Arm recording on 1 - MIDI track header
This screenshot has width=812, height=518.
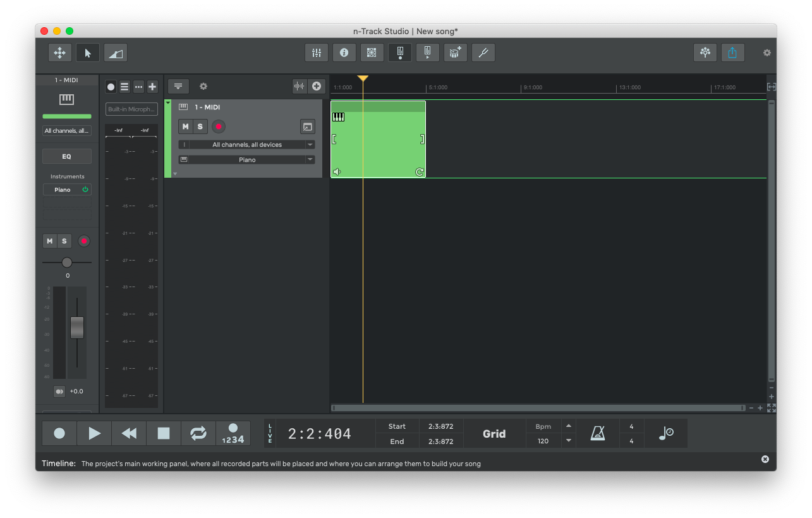[x=219, y=126]
